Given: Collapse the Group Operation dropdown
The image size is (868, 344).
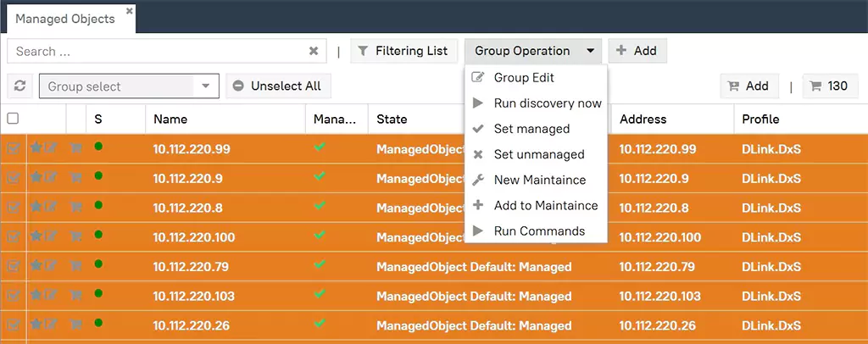Looking at the screenshot, I should 533,51.
